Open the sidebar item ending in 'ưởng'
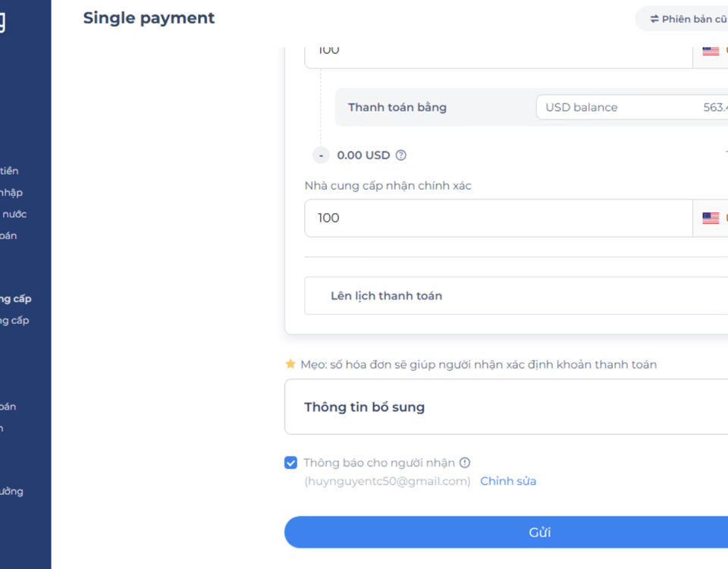 [x=11, y=491]
